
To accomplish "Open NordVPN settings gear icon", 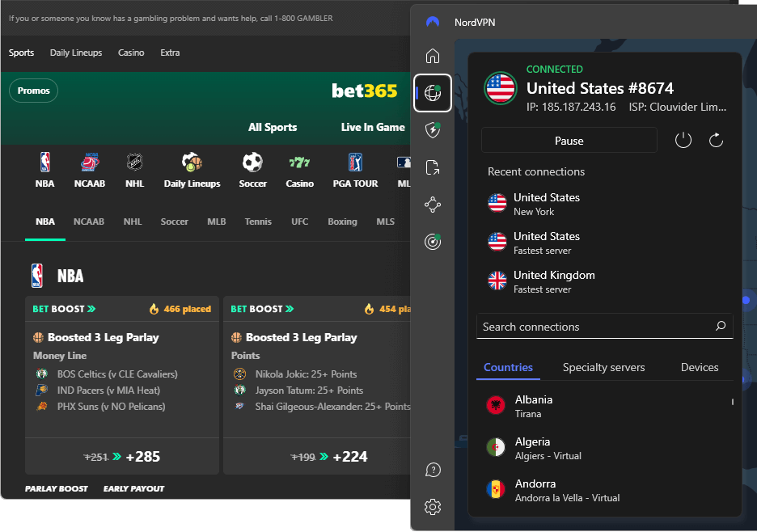I will (433, 507).
